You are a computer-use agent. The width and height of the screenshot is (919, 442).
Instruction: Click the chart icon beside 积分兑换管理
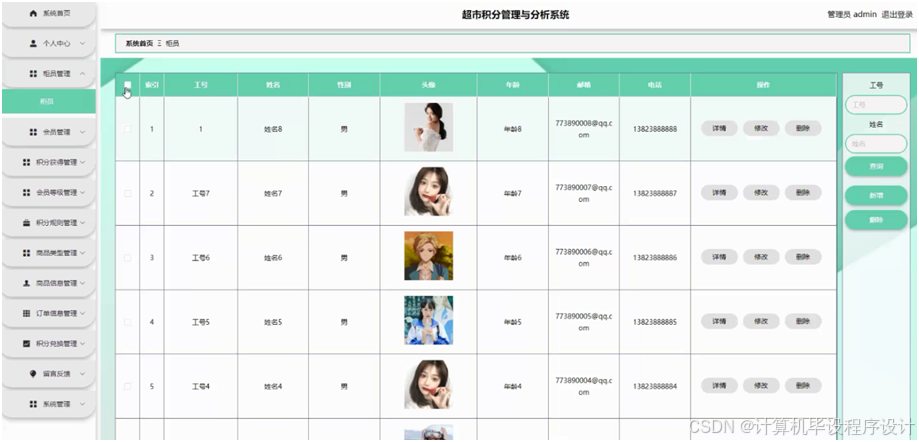click(26, 344)
